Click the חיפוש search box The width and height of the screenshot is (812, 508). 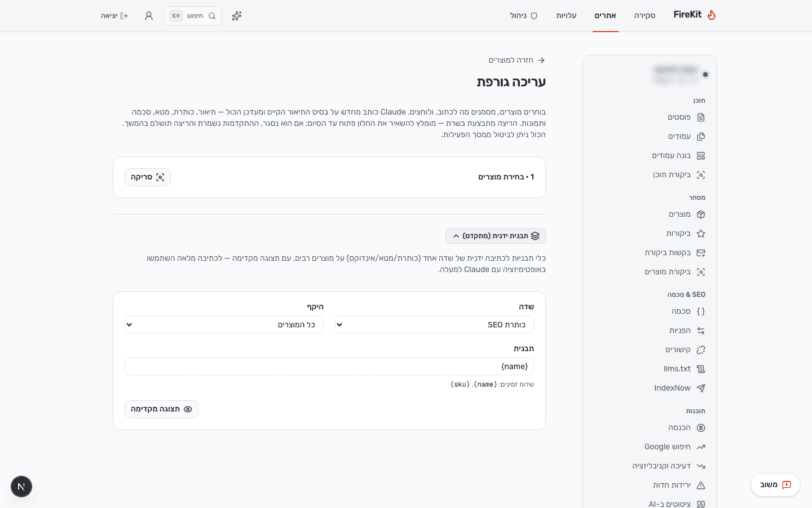[x=193, y=16]
